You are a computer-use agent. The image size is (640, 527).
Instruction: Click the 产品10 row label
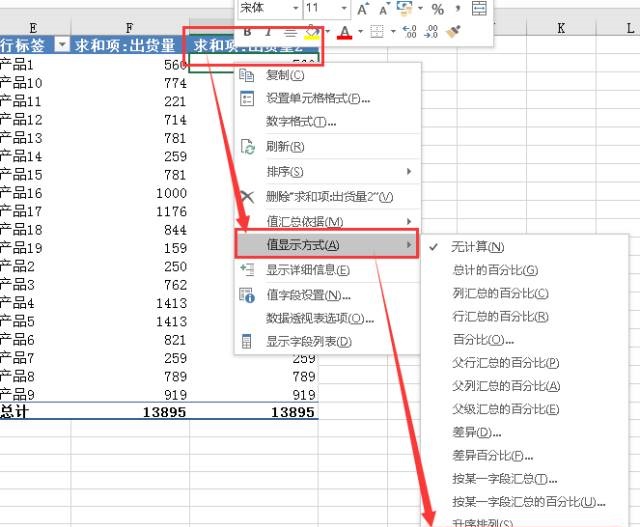tap(21, 83)
